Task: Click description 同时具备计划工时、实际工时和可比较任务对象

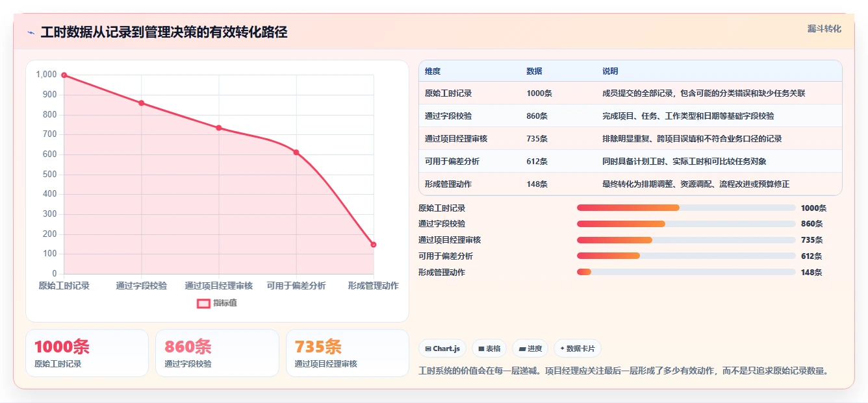Action: click(x=684, y=162)
